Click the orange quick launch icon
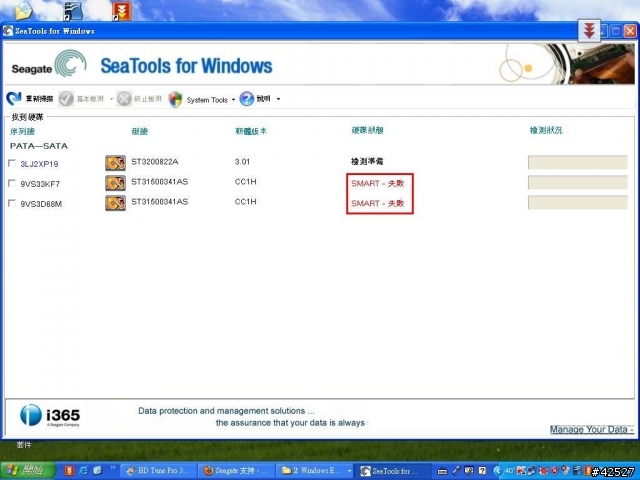Screen dimensions: 640x480 click(69, 471)
